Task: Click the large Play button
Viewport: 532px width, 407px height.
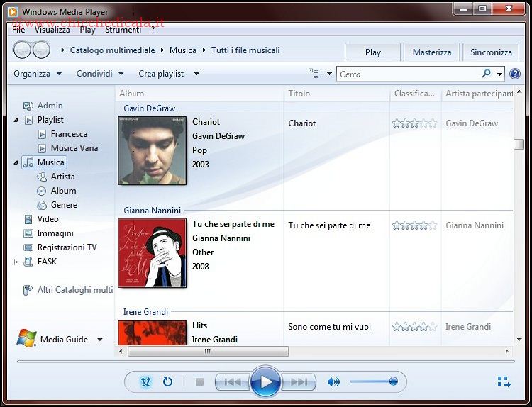Action: [x=266, y=382]
